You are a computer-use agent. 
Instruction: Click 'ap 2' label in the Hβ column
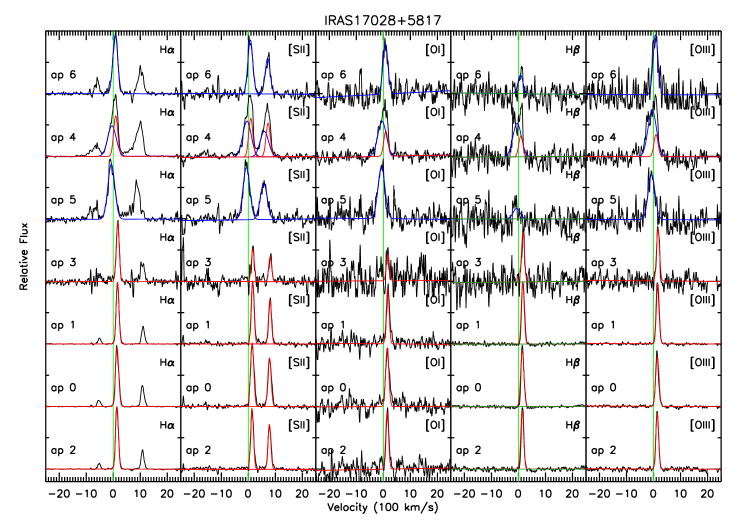(x=469, y=450)
